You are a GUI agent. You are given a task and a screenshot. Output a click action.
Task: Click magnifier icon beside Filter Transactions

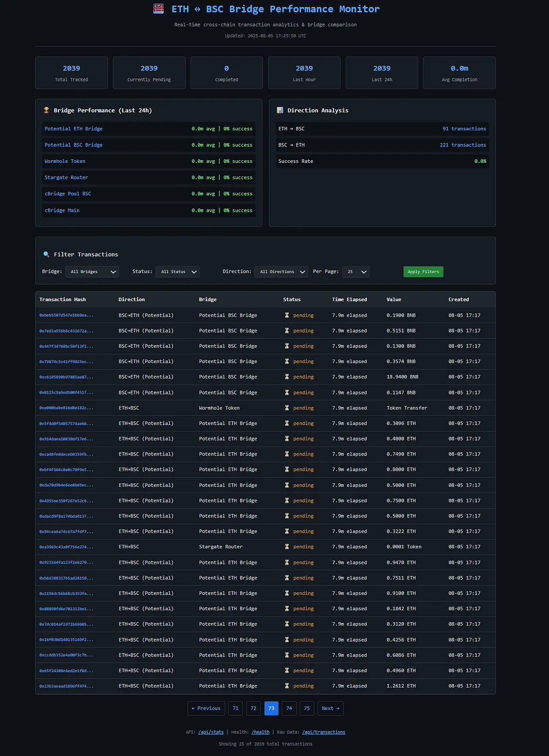(x=46, y=255)
